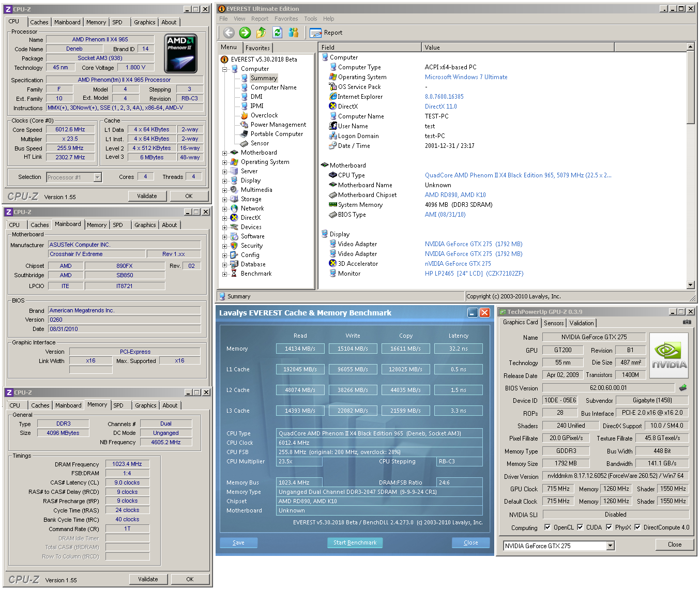700x589 pixels.
Task: Select Portable Computer in EVEREST tree
Action: pyautogui.click(x=277, y=134)
